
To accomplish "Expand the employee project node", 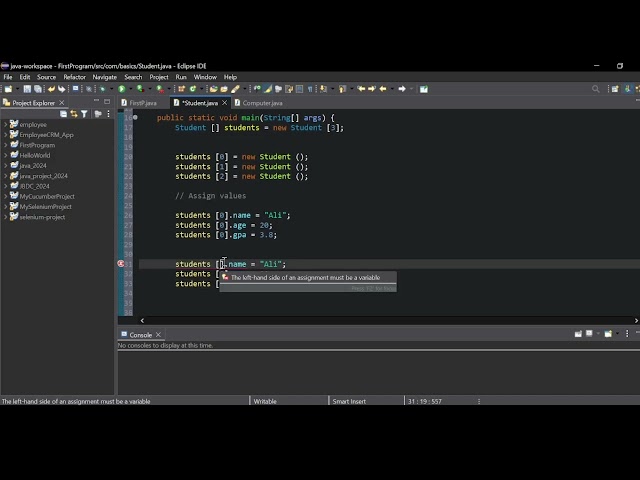I will point(5,124).
